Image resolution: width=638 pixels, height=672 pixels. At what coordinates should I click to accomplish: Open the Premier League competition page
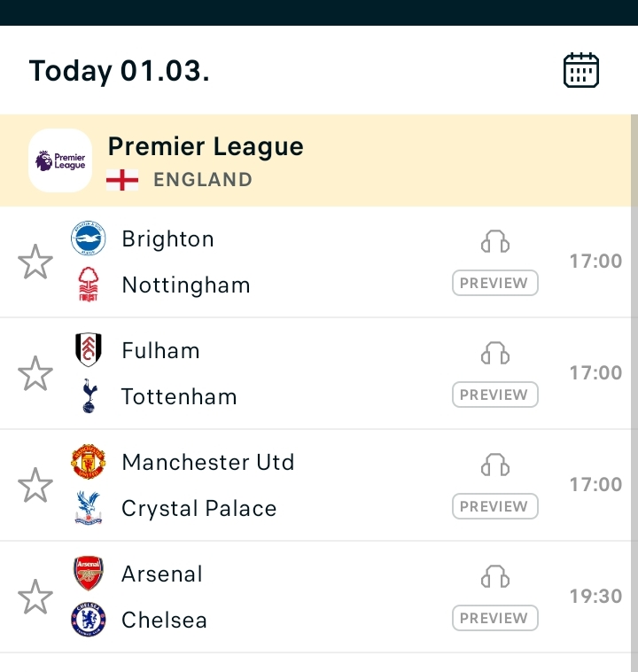pos(206,147)
